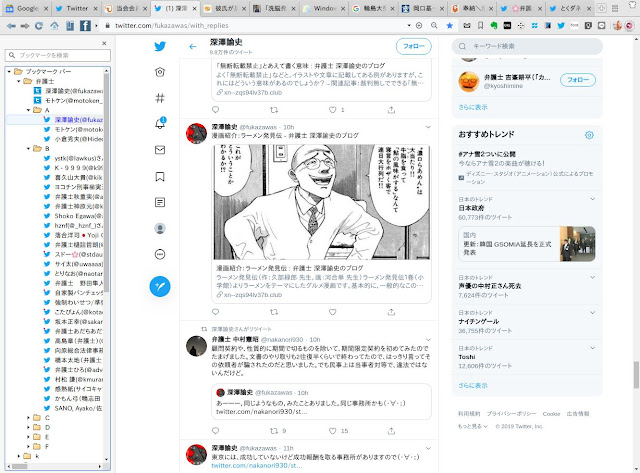This screenshot has width=640, height=473.
Task: Share the ラーメン発見伝 manga tweet
Action: tap(391, 312)
